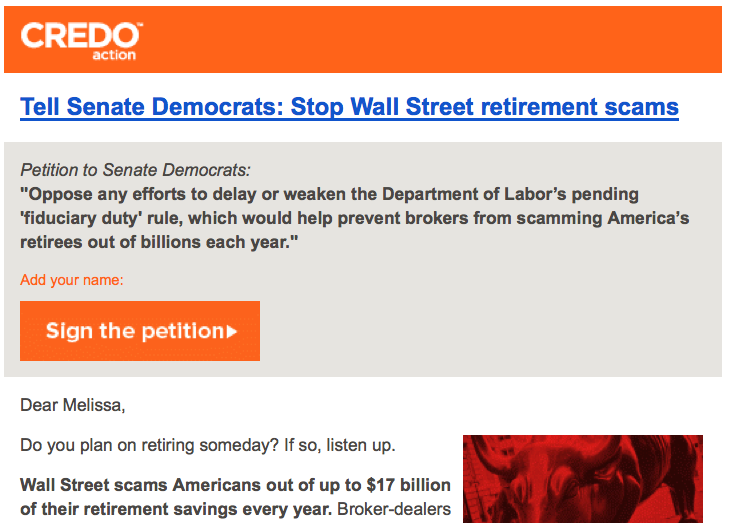Click the "Broker-dealers" text in paragraph
The width and height of the screenshot is (730, 523).
pyautogui.click(x=394, y=509)
